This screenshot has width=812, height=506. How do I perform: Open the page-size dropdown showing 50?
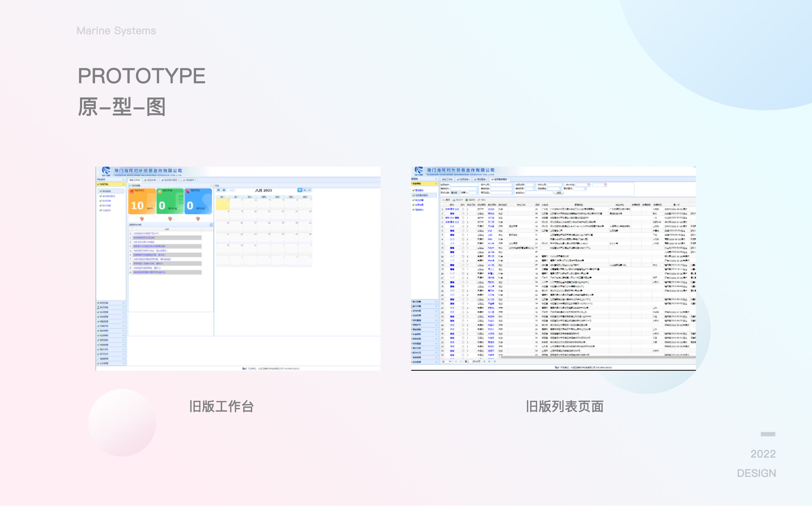pyautogui.click(x=447, y=362)
